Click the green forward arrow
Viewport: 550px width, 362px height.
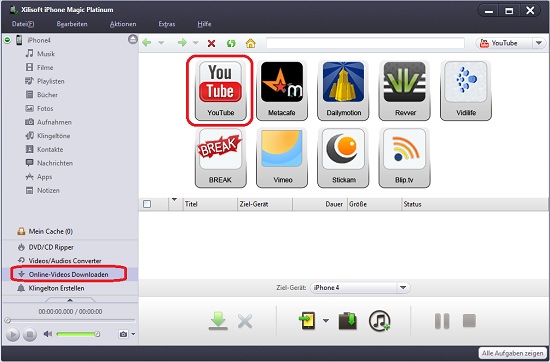click(x=182, y=43)
